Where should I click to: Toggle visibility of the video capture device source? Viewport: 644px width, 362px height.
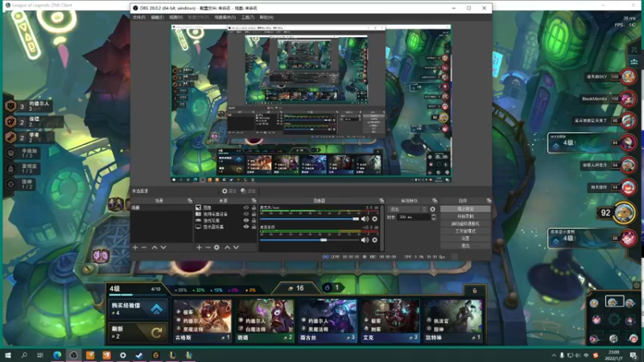click(246, 214)
